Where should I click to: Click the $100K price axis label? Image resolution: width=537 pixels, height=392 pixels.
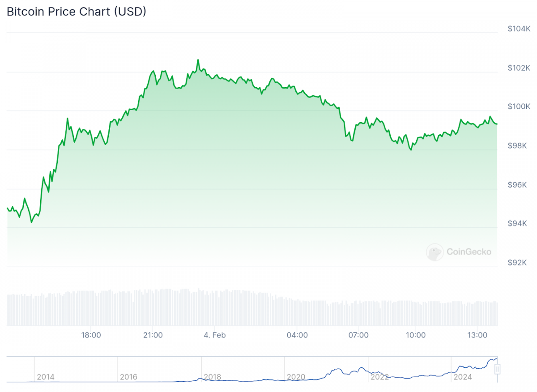519,107
